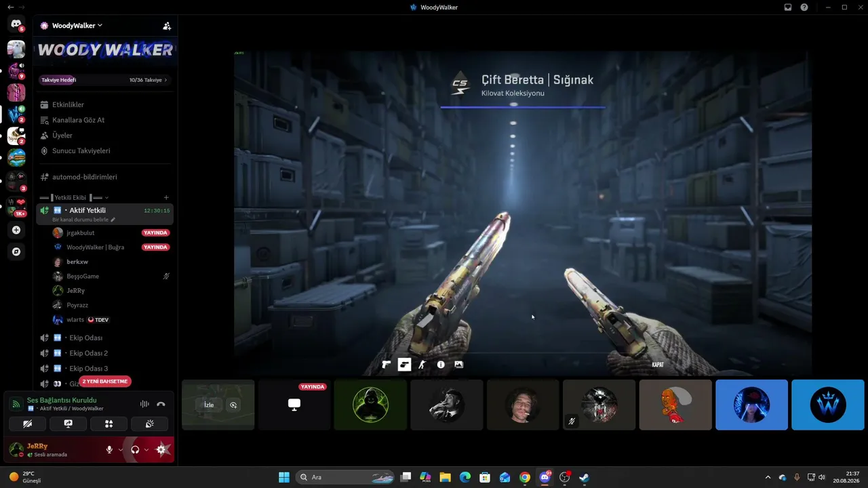This screenshot has height=488, width=868.
Task: Open the Üyeler members list
Action: (105, 136)
